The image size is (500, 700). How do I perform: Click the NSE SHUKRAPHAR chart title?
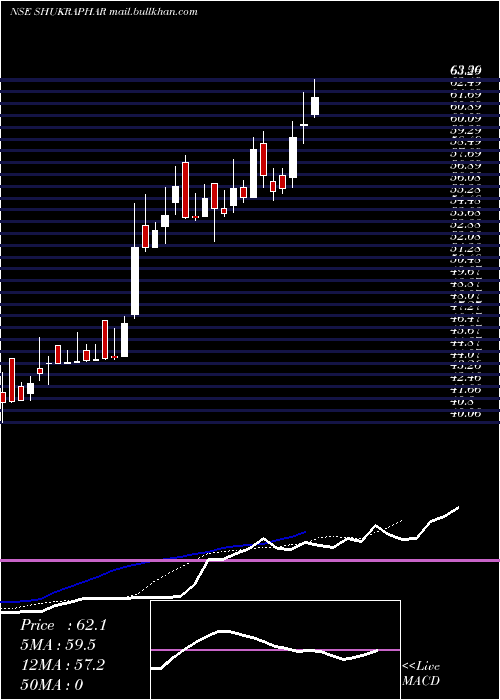click(x=103, y=12)
